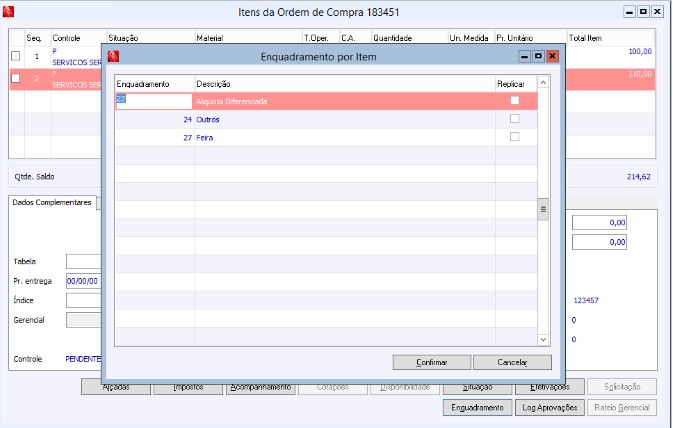
Task: Click the application icon in Enquadramento por Item dialog
Action: (x=113, y=56)
